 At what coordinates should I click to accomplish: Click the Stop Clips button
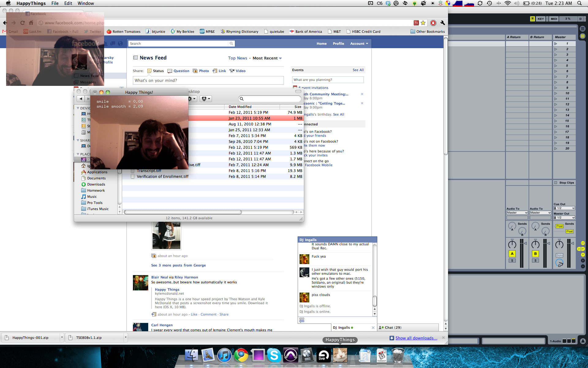click(x=564, y=183)
